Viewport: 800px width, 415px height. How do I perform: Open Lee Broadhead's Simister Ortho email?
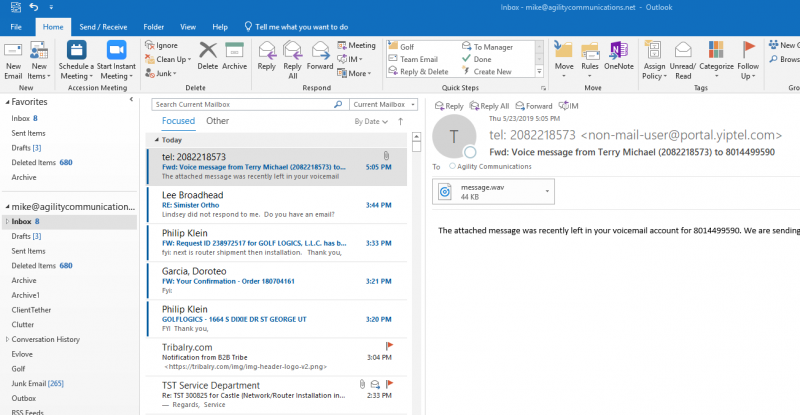click(x=277, y=205)
